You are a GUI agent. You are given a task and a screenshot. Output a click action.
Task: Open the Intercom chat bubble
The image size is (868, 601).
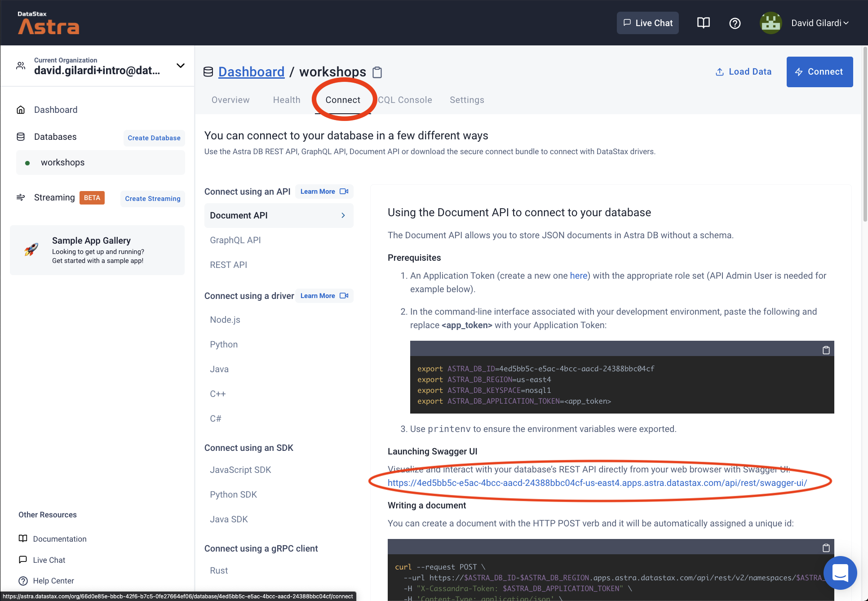click(840, 573)
